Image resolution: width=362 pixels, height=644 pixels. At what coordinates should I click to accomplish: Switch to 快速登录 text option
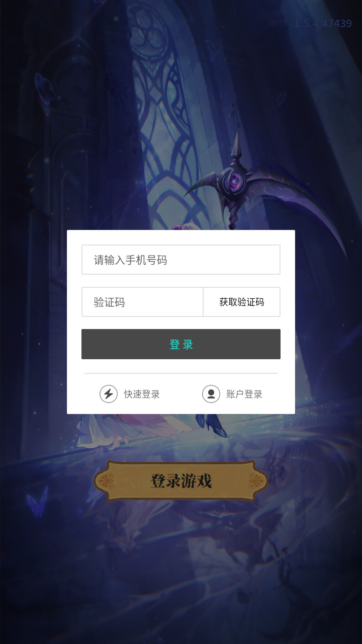(x=142, y=394)
